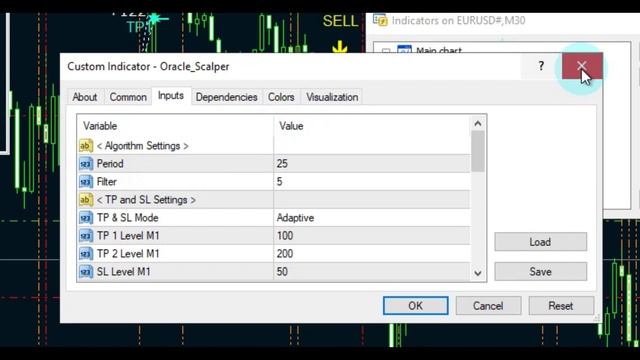This screenshot has width=640, height=360.
Task: Click the inputs list scrollbar thumb
Action: [478, 151]
